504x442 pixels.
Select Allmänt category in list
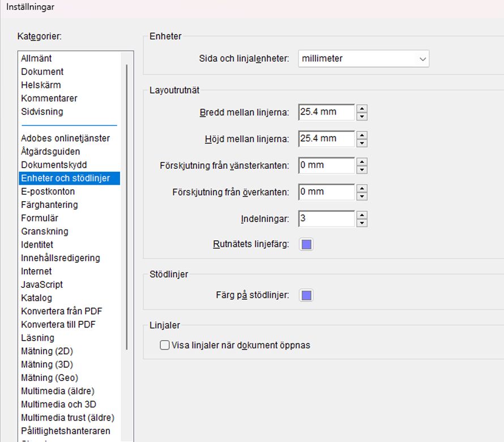coord(37,58)
